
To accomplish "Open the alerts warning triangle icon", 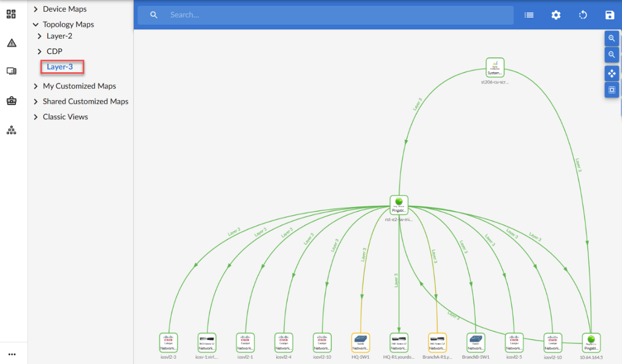I will pos(11,43).
